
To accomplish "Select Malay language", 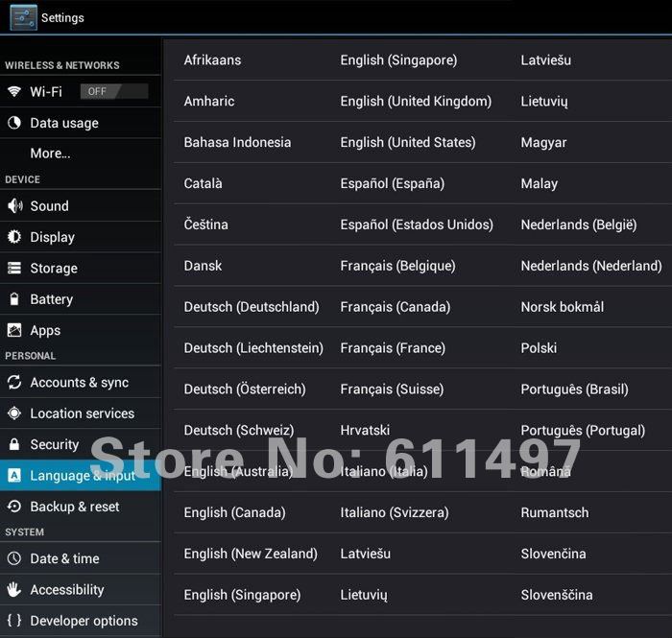I will click(540, 184).
